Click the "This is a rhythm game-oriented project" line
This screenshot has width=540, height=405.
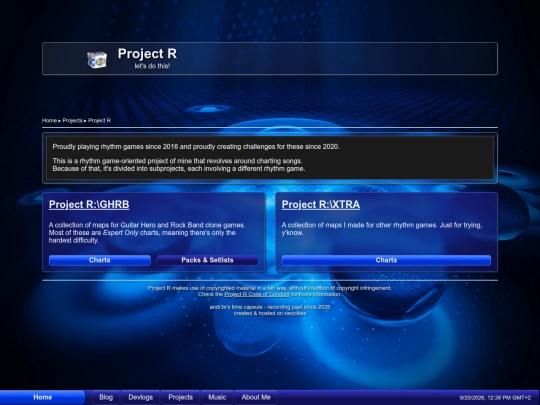(x=177, y=161)
